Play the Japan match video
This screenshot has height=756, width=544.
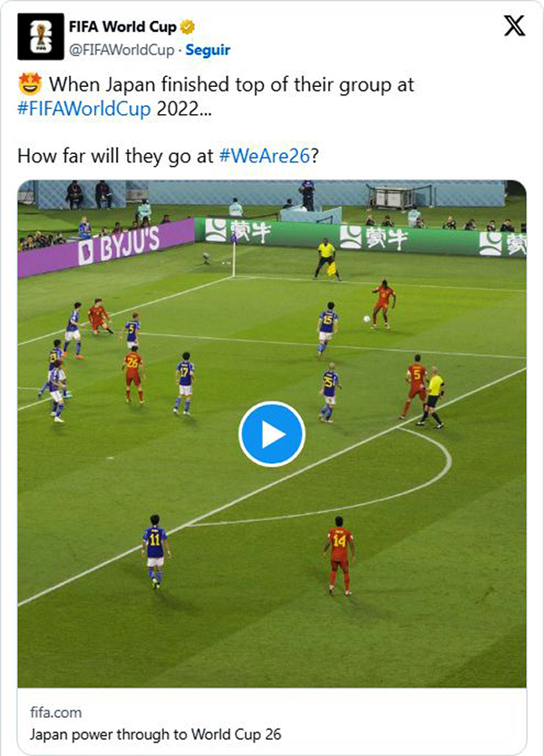point(272,434)
